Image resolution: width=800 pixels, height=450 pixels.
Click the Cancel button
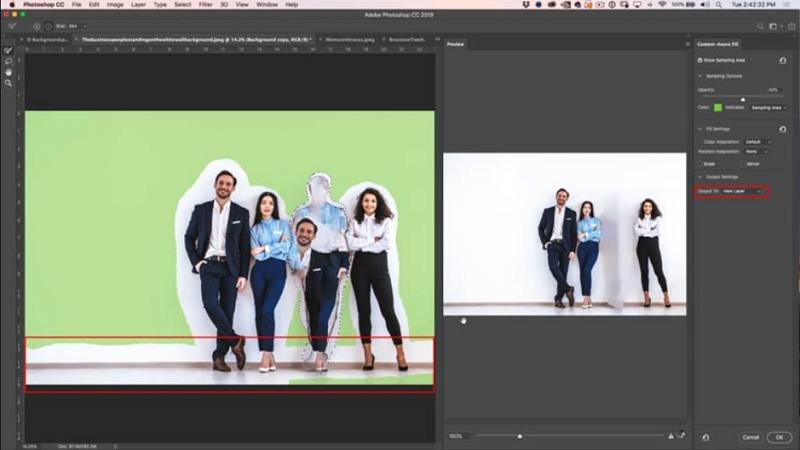pyautogui.click(x=751, y=437)
